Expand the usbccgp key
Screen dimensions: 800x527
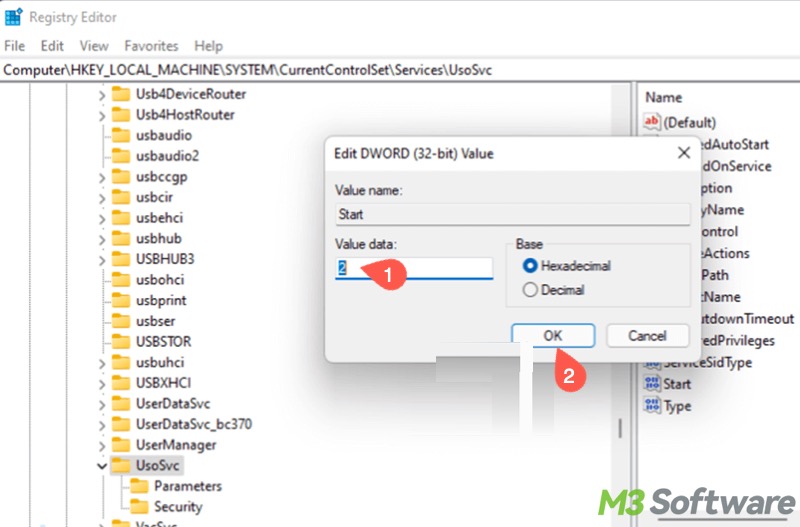pyautogui.click(x=102, y=178)
